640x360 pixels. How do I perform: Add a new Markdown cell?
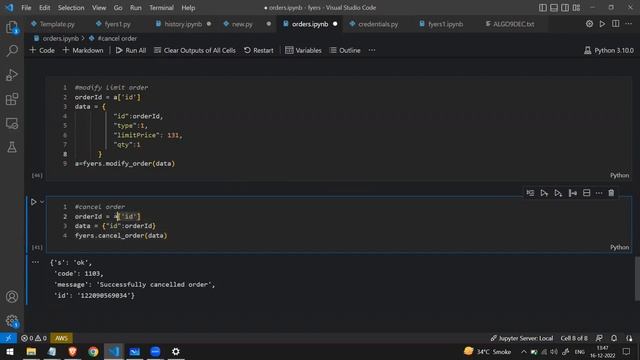(x=83, y=50)
